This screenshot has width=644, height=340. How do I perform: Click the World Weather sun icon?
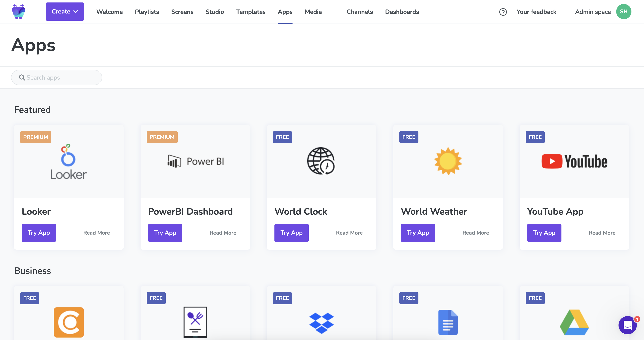coord(448,161)
